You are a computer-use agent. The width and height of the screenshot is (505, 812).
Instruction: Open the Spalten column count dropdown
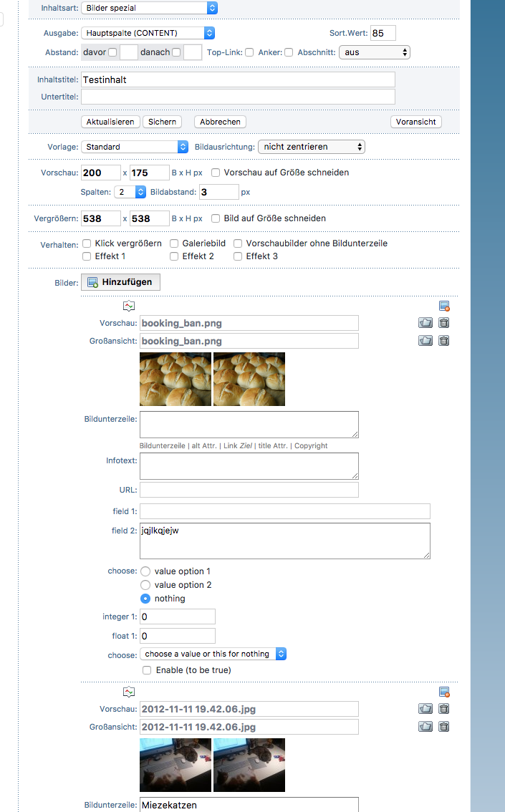point(131,192)
